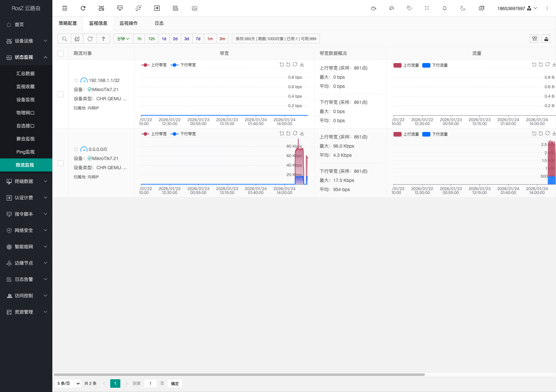Toggle the sidebar collapse menu icon
Screen dimensions: 556x392
coord(65,8)
